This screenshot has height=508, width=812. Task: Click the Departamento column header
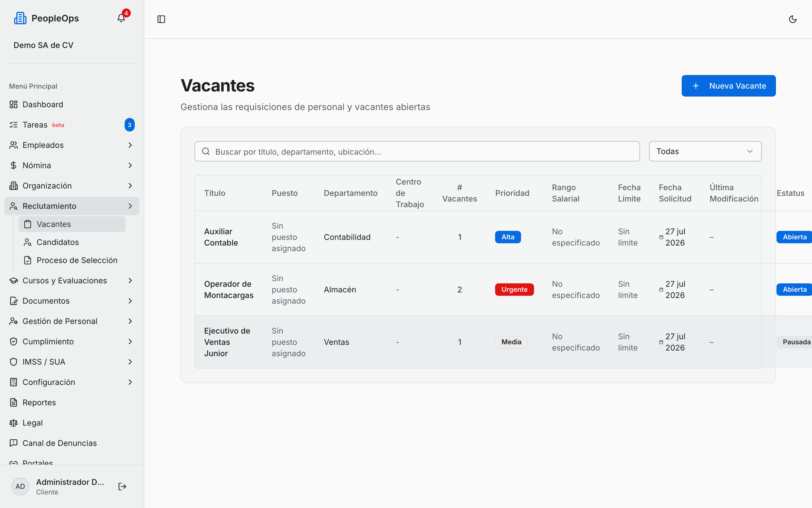(x=350, y=193)
